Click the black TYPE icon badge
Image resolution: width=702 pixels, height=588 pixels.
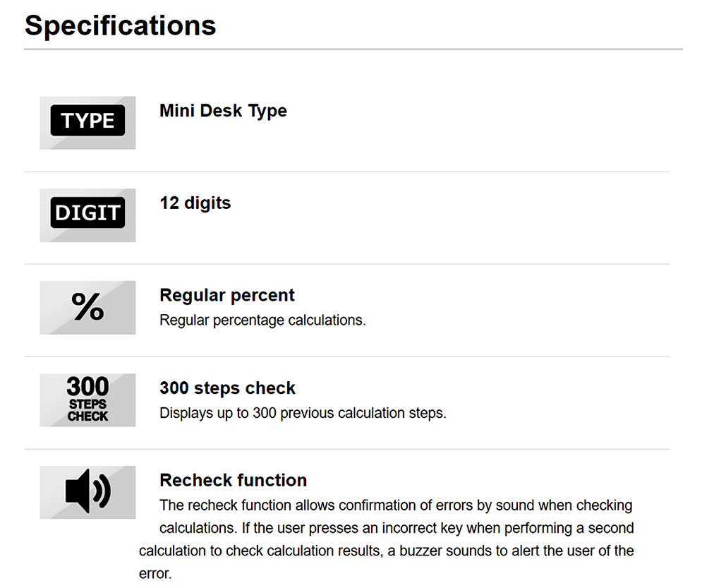(87, 122)
